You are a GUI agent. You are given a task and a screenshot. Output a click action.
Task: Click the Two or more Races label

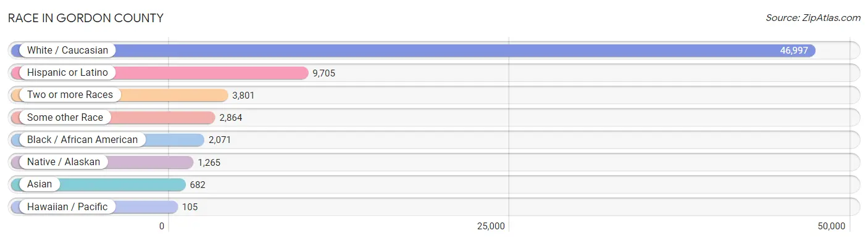coord(70,95)
